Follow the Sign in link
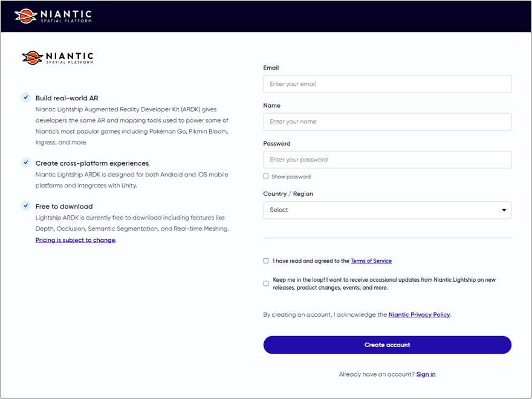 (x=426, y=374)
